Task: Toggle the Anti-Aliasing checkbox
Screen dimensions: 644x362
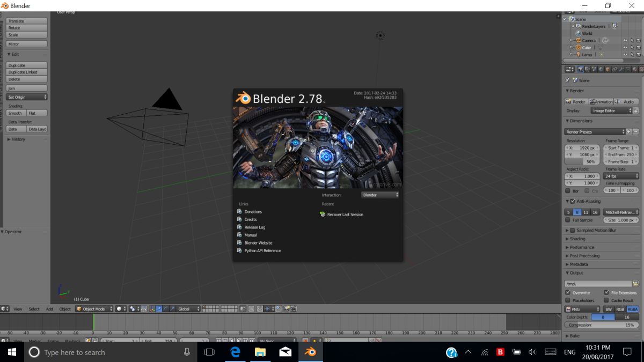Action: 573,201
